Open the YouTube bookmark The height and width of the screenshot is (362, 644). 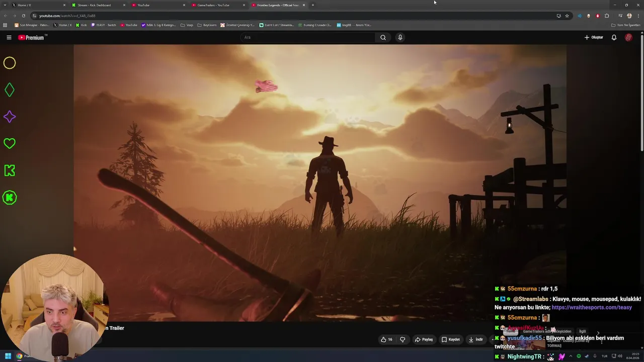(x=129, y=25)
